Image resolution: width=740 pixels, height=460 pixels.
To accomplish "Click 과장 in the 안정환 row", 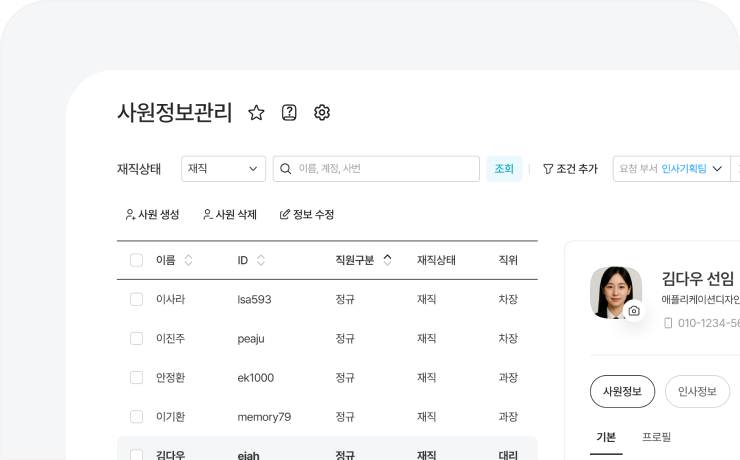I will click(508, 377).
